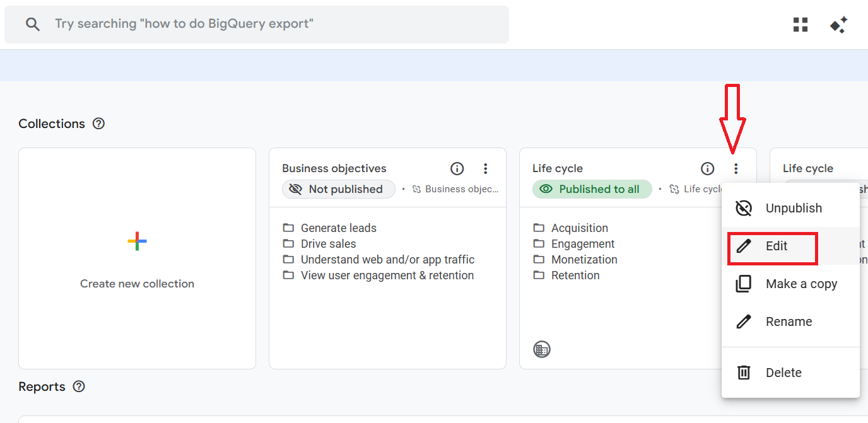The width and height of the screenshot is (868, 423).
Task: Choose Rename from the context menu
Action: pyautogui.click(x=788, y=322)
